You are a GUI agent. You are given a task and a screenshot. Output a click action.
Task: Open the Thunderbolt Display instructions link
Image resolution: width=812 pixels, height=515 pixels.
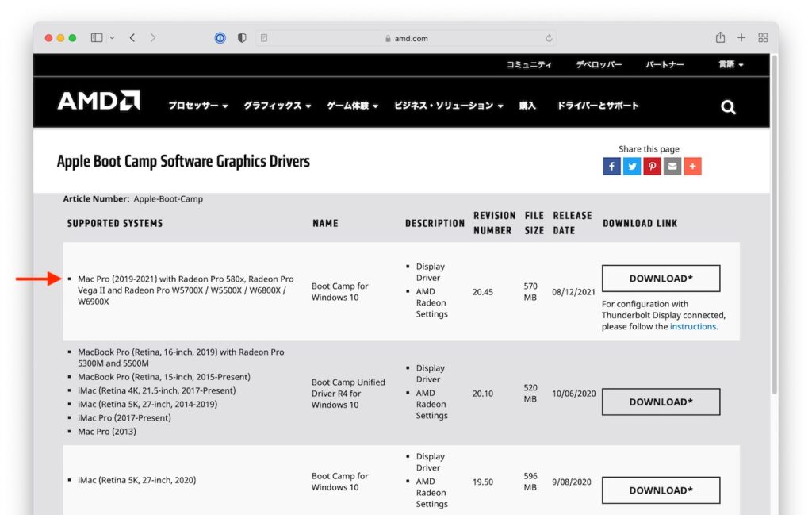[x=692, y=326]
